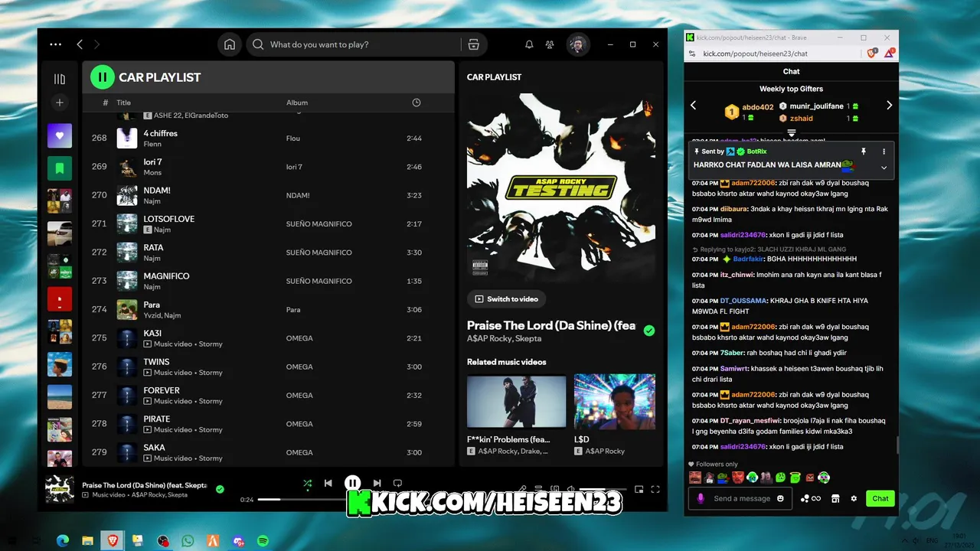Click username DT_OUSSAMA in chat
Image resolution: width=980 pixels, height=551 pixels.
(x=743, y=301)
